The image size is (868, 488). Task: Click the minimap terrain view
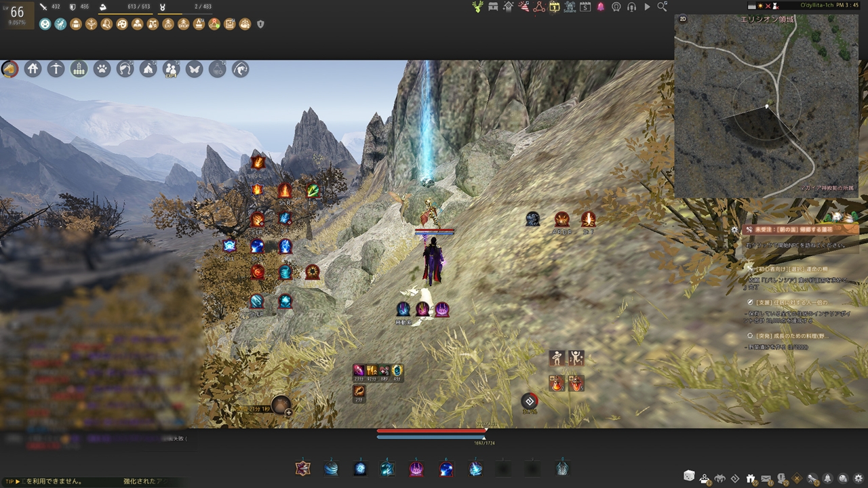(766, 105)
